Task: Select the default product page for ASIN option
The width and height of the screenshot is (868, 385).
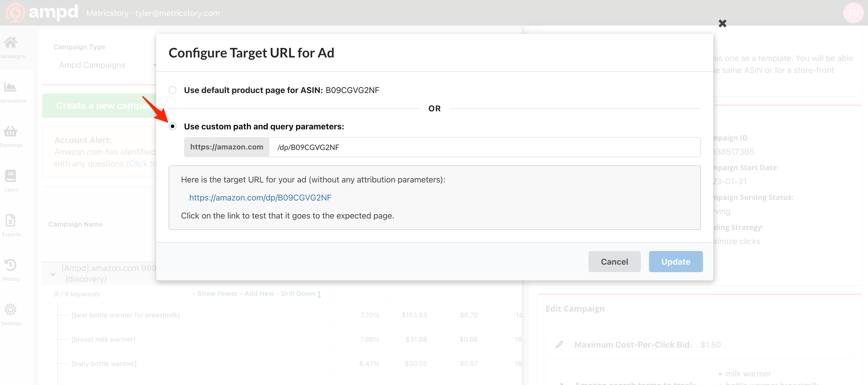Action: [173, 90]
